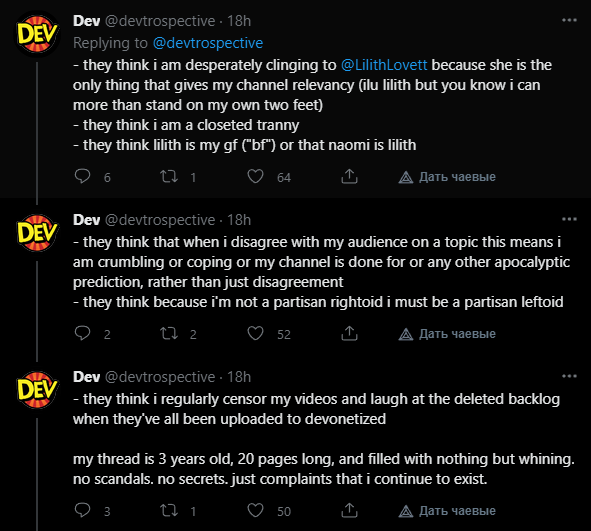
Task: Share the third tweet via share icon
Action: pos(349,510)
